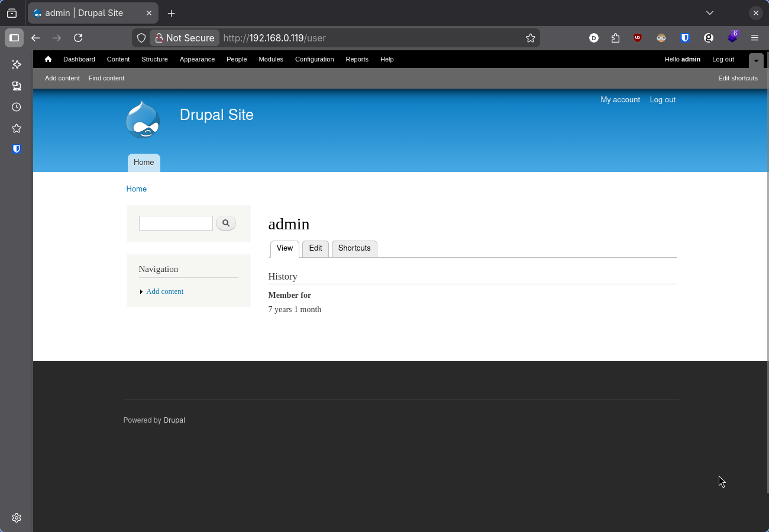Viewport: 769px width, 532px height.
Task: Open bookmarks via the sidebar star icon
Action: (16, 128)
